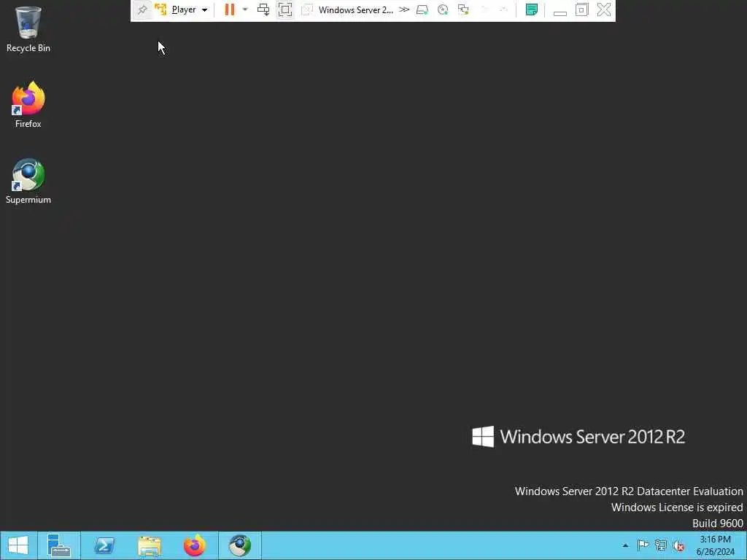Viewport: 747px width, 560px height.
Task: Open File Explorer from the taskbar
Action: [x=149, y=545]
